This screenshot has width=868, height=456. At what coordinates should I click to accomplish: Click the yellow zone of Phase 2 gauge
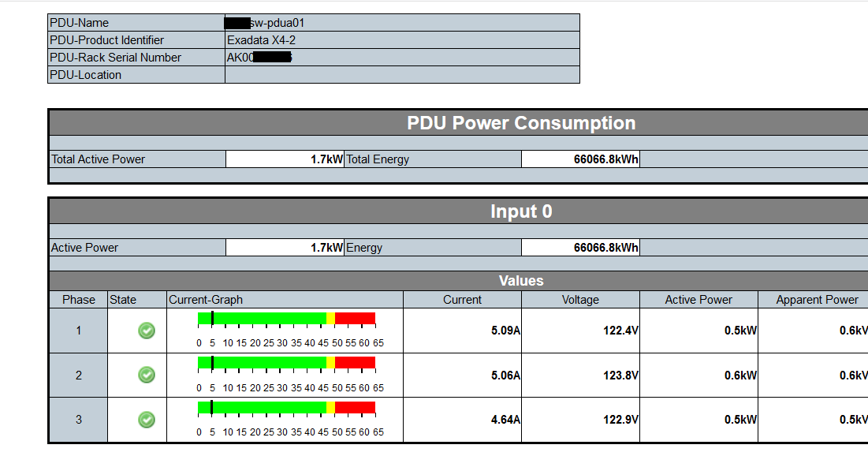329,363
